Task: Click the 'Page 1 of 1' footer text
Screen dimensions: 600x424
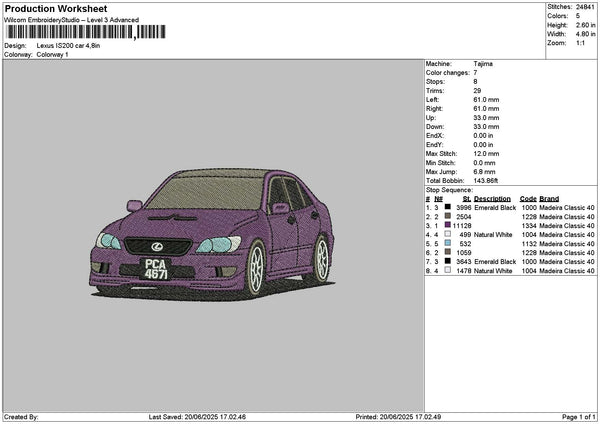Action: [x=579, y=417]
